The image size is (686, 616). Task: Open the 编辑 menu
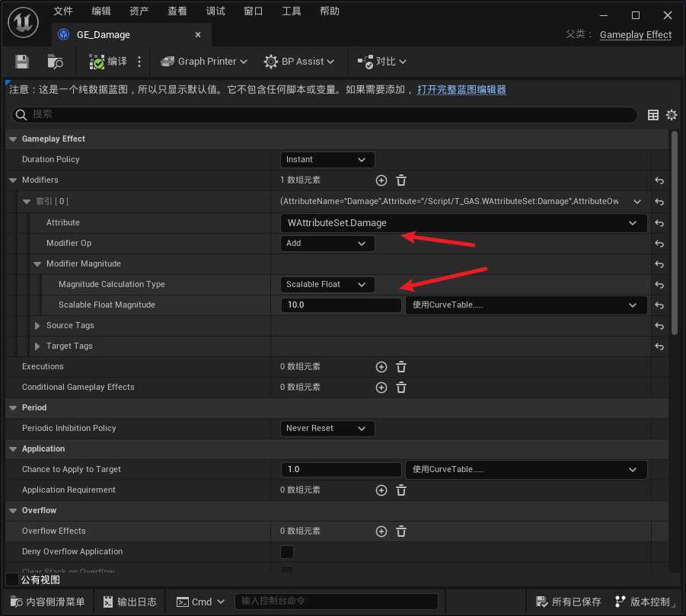[x=101, y=11]
